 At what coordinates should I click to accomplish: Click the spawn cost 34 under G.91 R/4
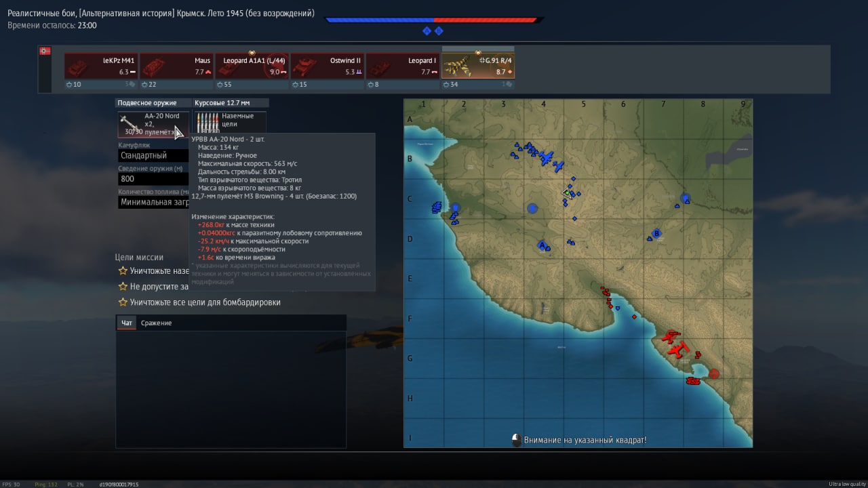point(451,85)
